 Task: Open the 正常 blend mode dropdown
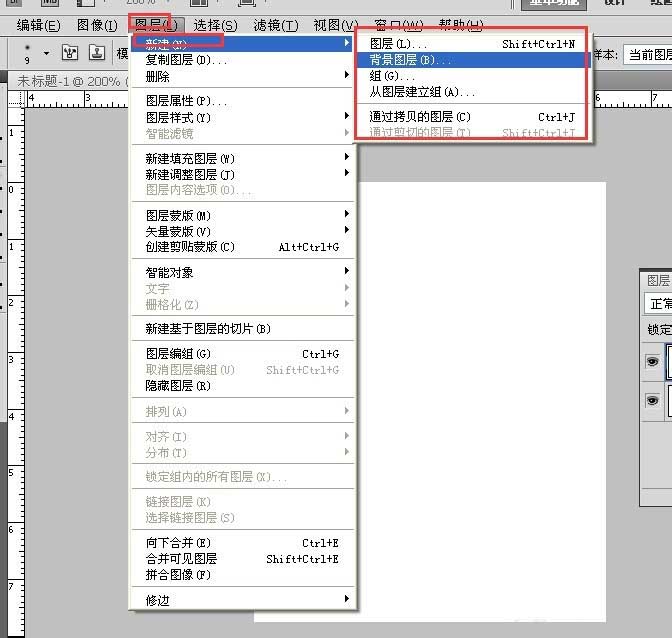658,304
